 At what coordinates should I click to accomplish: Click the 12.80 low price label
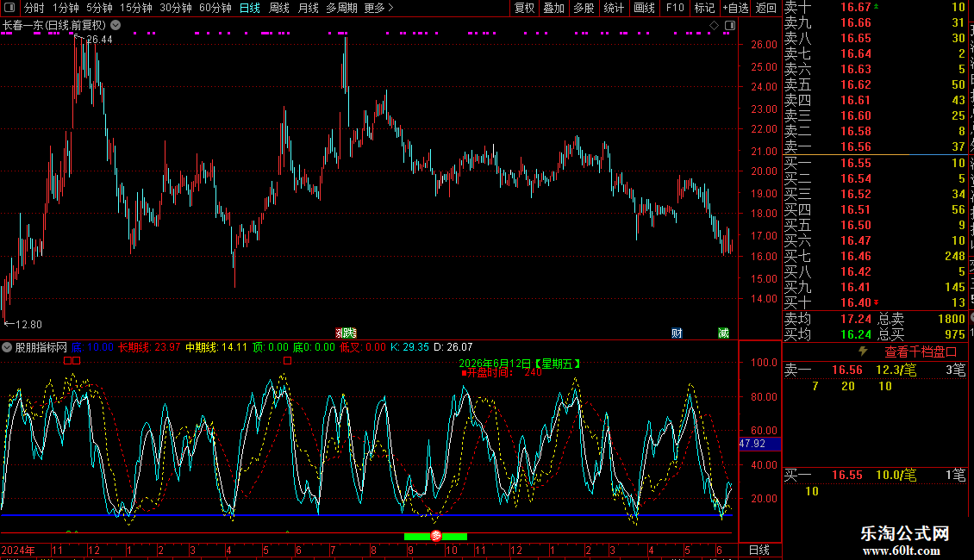point(28,325)
